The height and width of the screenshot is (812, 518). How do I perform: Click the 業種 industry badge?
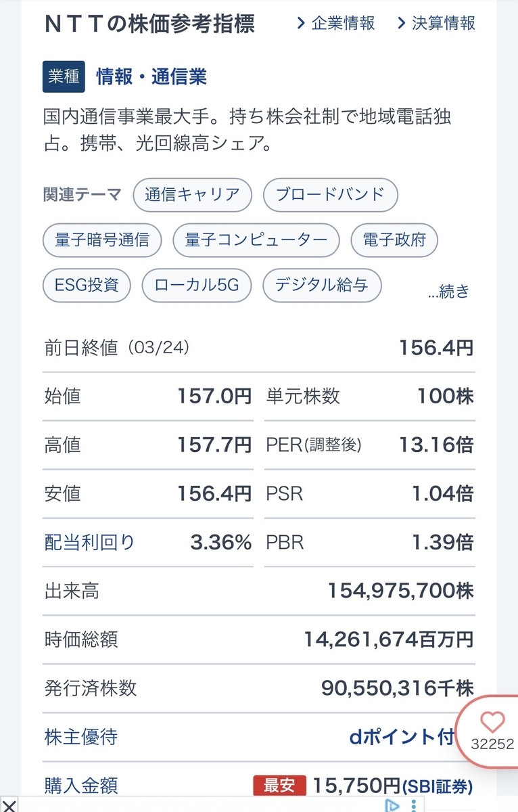tap(64, 76)
